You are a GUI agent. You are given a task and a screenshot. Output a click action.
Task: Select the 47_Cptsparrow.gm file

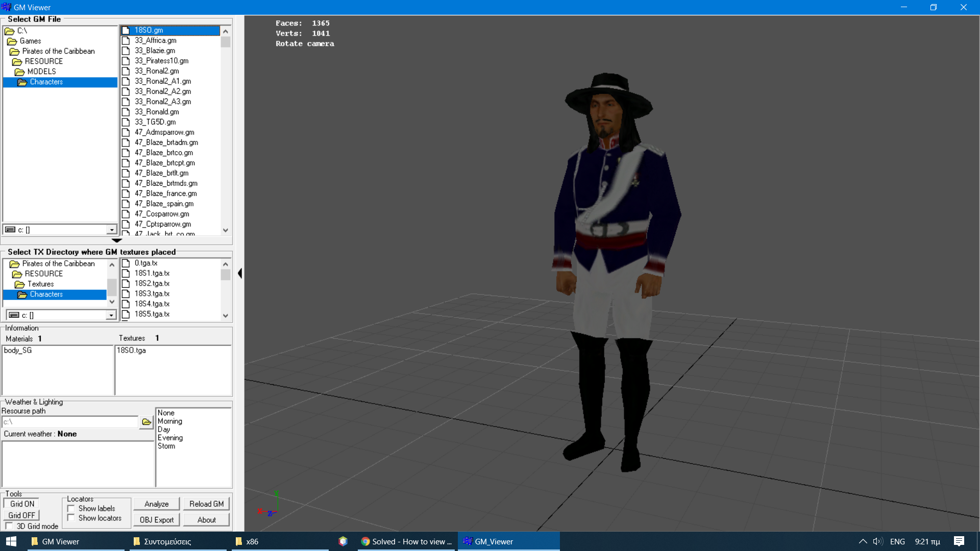coord(163,224)
